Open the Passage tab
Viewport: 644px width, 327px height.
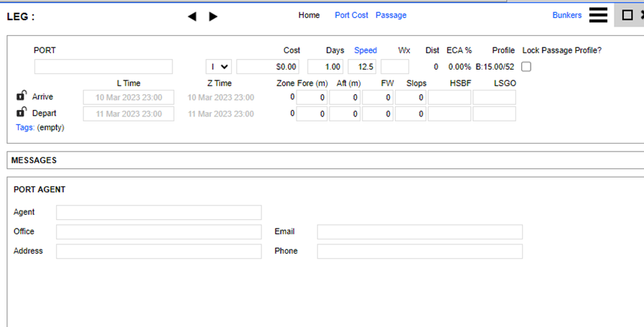coord(391,15)
